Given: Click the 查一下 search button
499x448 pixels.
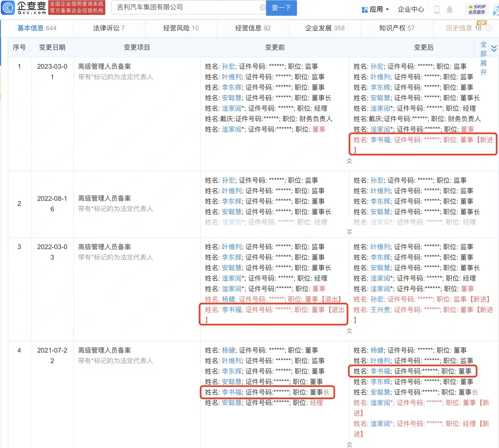Looking at the screenshot, I should click(281, 8).
